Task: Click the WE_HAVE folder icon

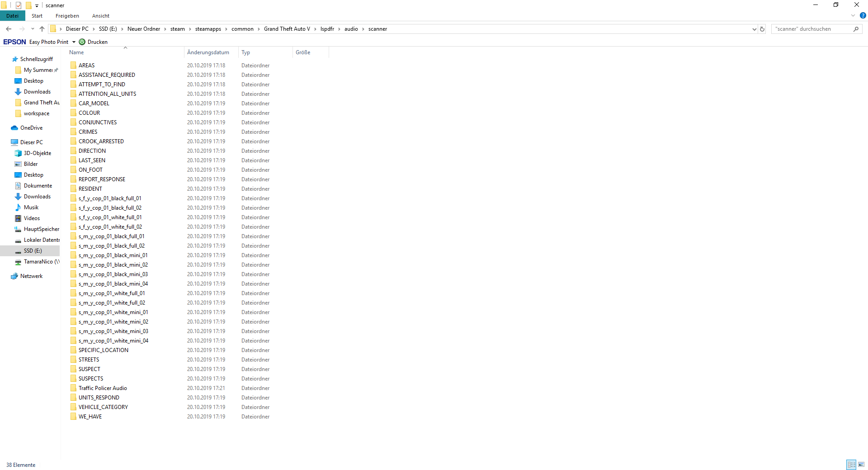Action: click(x=73, y=417)
